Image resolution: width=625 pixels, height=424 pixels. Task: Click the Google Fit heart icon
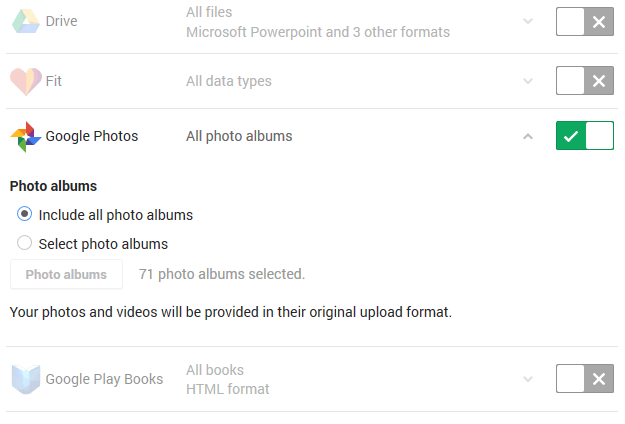26,81
